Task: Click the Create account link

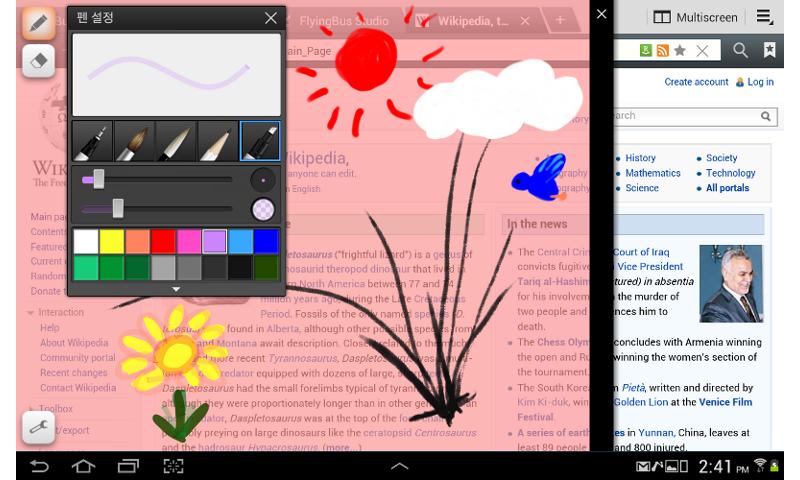Action: click(x=696, y=82)
